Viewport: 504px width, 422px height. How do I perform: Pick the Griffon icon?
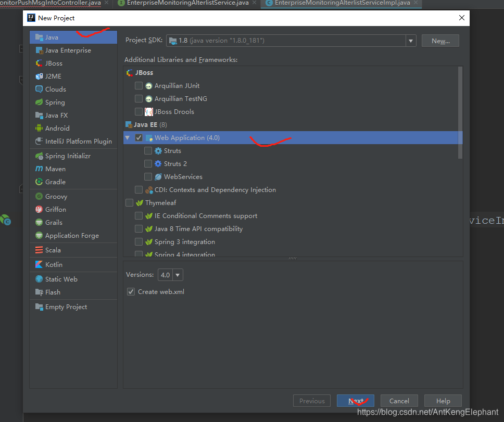39,210
